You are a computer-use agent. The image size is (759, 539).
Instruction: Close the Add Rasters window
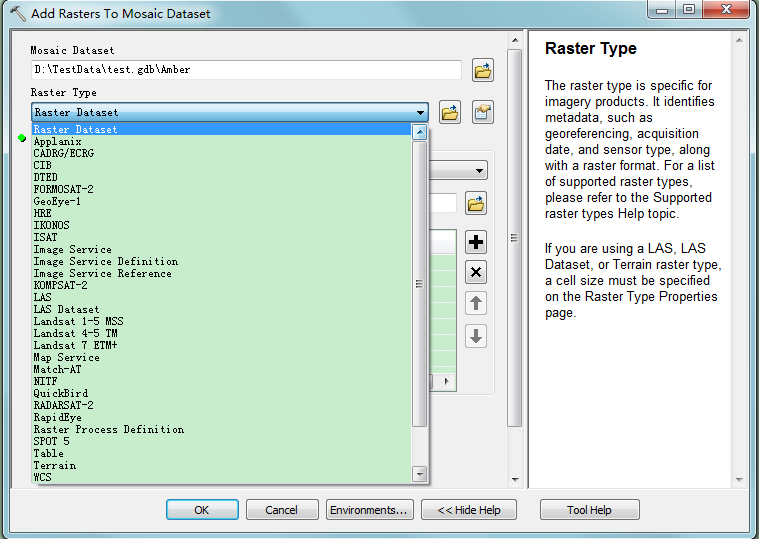tap(726, 9)
